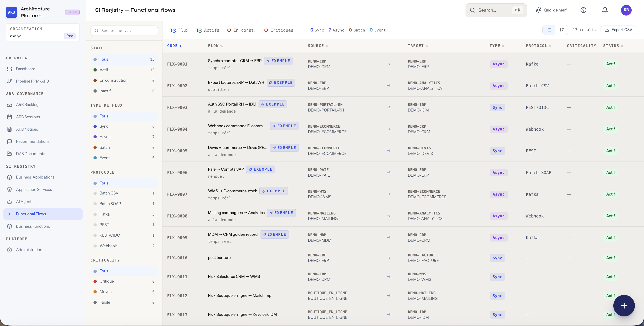Switch to list view icon
The image size is (644, 326).
(x=549, y=30)
